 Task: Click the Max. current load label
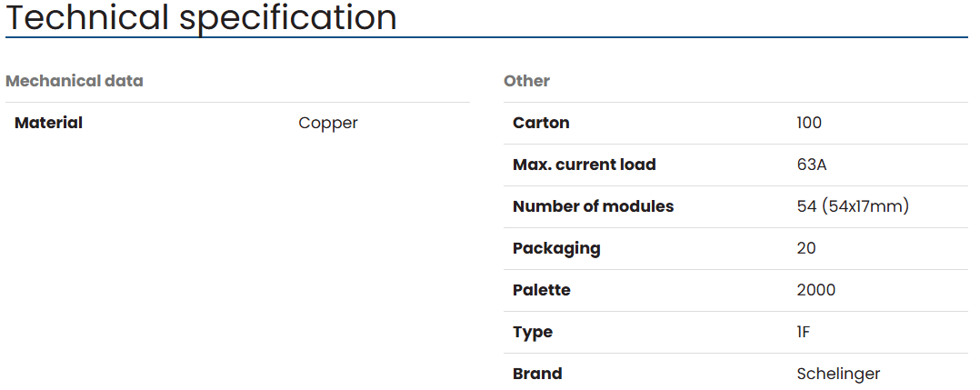coord(584,165)
